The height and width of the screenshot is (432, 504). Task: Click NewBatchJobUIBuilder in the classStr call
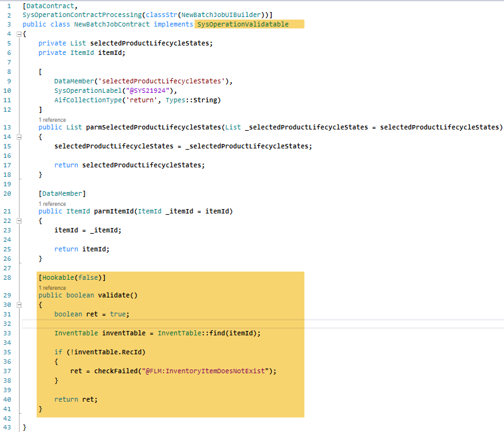(x=221, y=15)
